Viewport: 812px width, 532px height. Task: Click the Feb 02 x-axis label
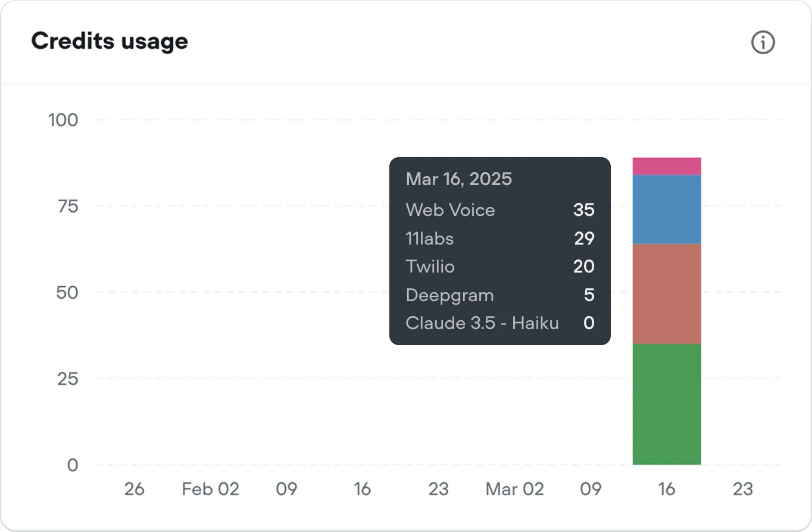[210, 489]
